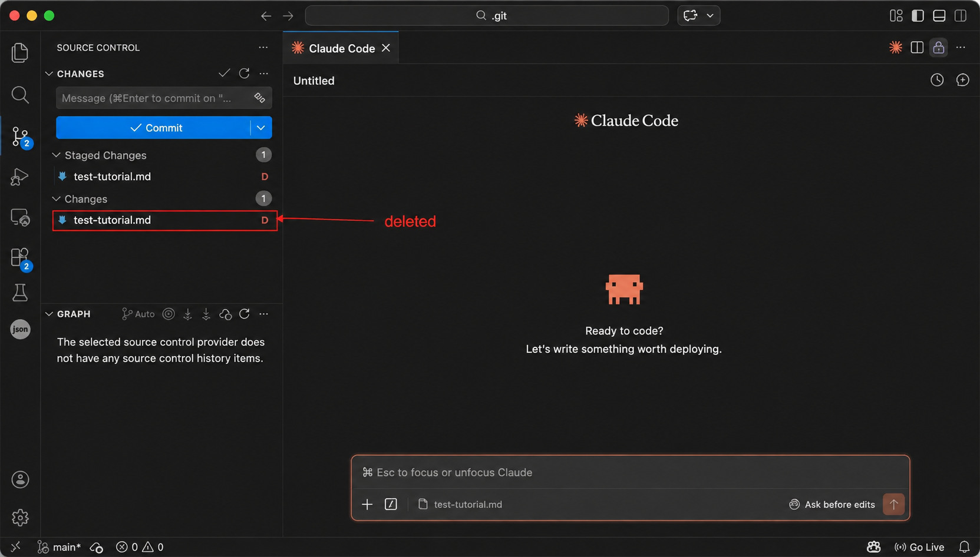Split the editor right
Image resolution: width=980 pixels, height=557 pixels.
[917, 48]
